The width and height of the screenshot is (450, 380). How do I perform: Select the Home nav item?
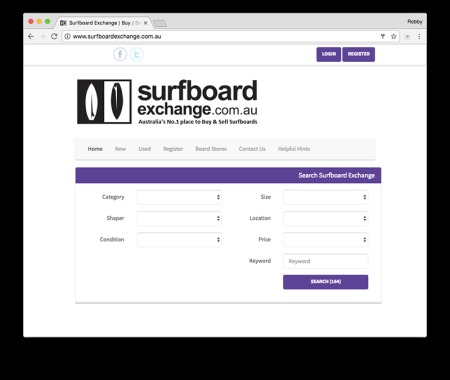95,149
